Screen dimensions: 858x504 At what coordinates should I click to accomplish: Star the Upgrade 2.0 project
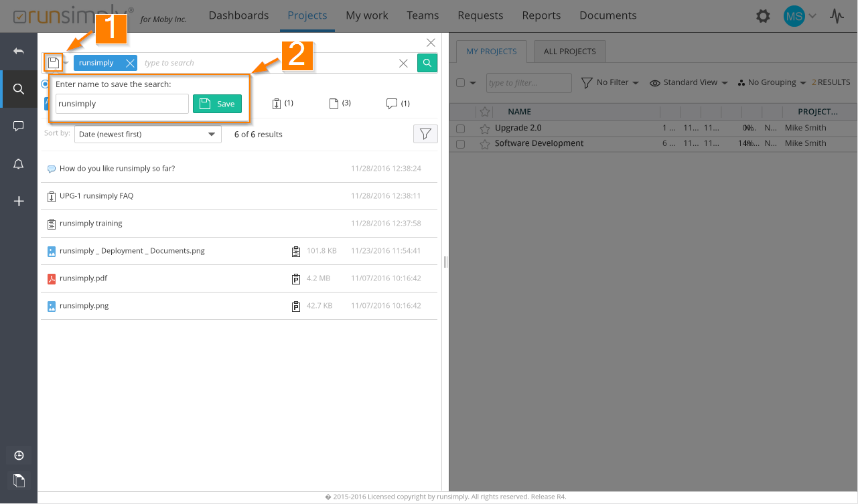pyautogui.click(x=485, y=128)
